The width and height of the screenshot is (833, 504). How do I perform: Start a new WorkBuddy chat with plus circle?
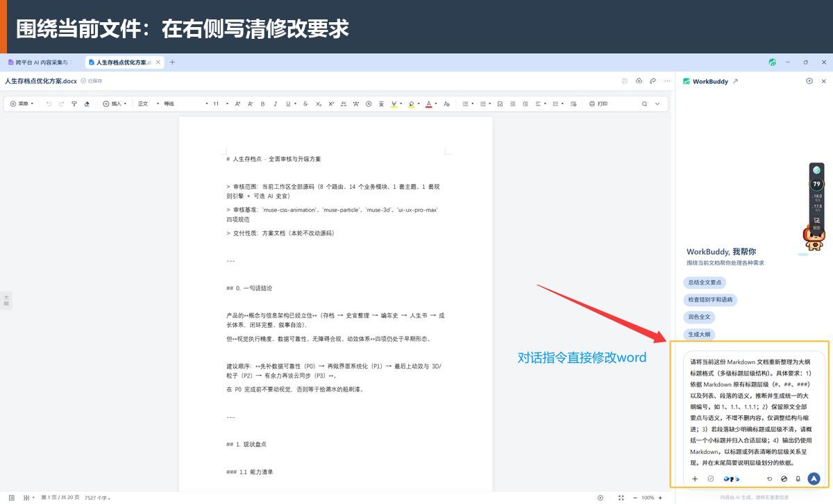(x=809, y=81)
